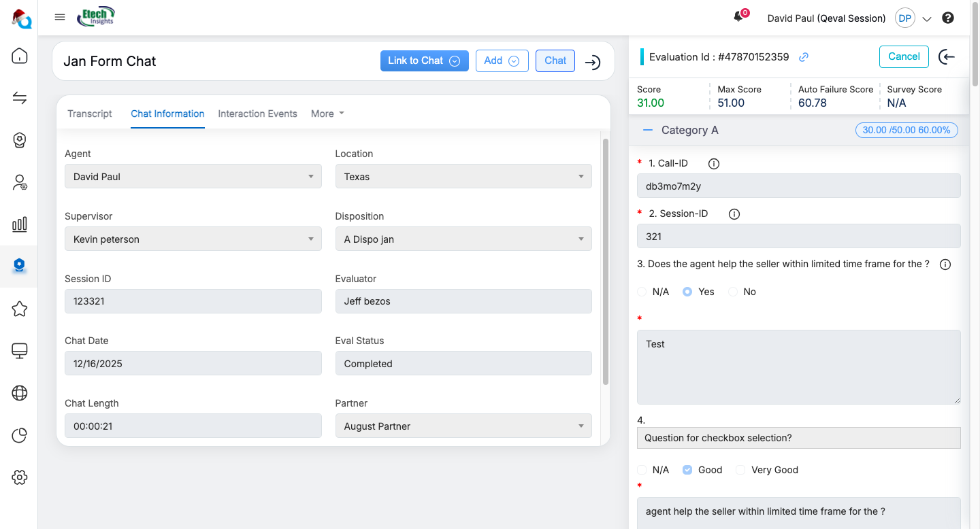Screen dimensions: 980x529
Task: Click the home icon in sidebar
Action: (x=20, y=56)
